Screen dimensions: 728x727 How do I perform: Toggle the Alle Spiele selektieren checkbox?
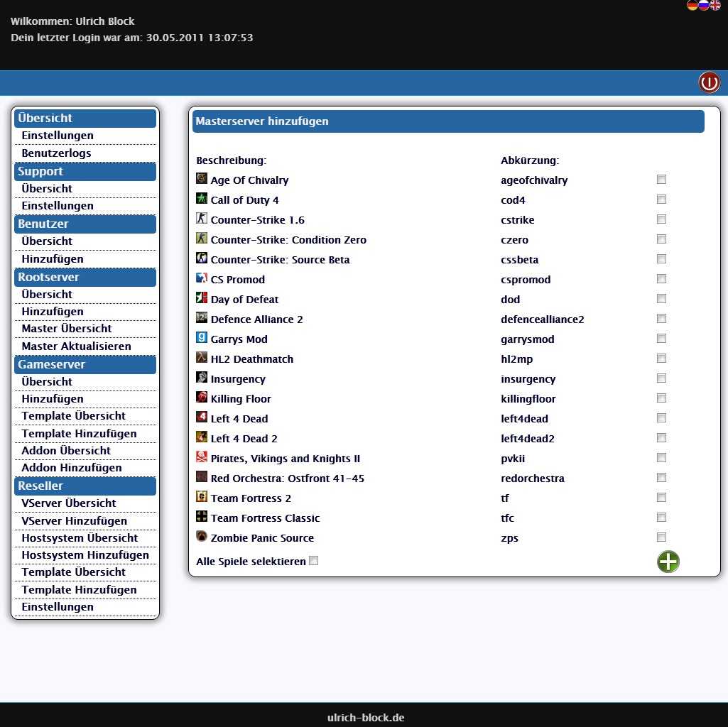tap(314, 561)
